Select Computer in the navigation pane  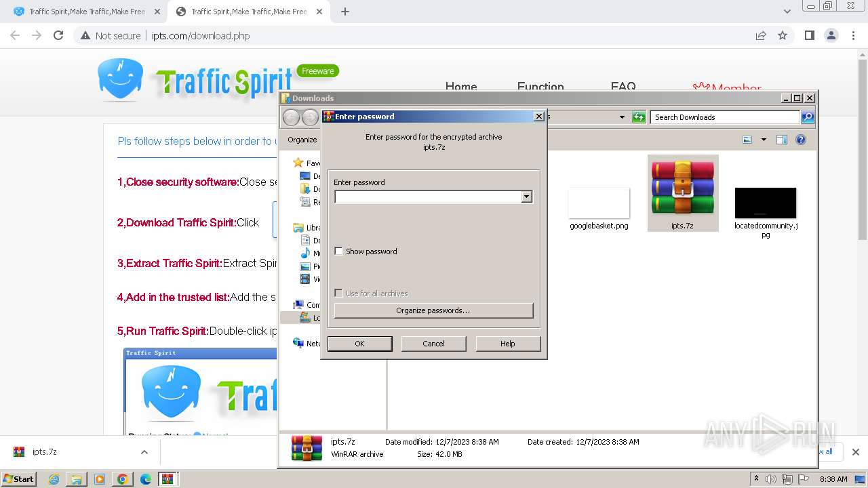[x=298, y=305]
